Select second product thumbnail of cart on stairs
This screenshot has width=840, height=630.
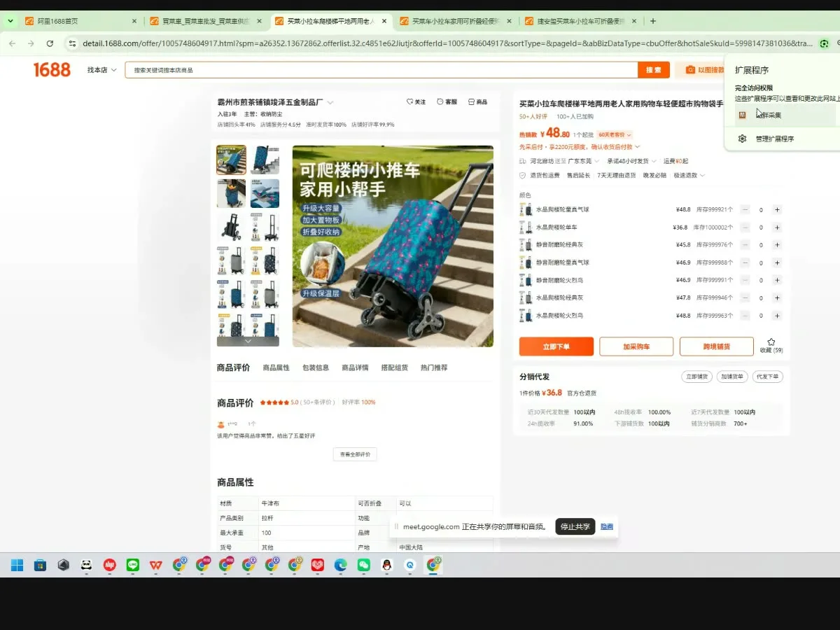(265, 160)
